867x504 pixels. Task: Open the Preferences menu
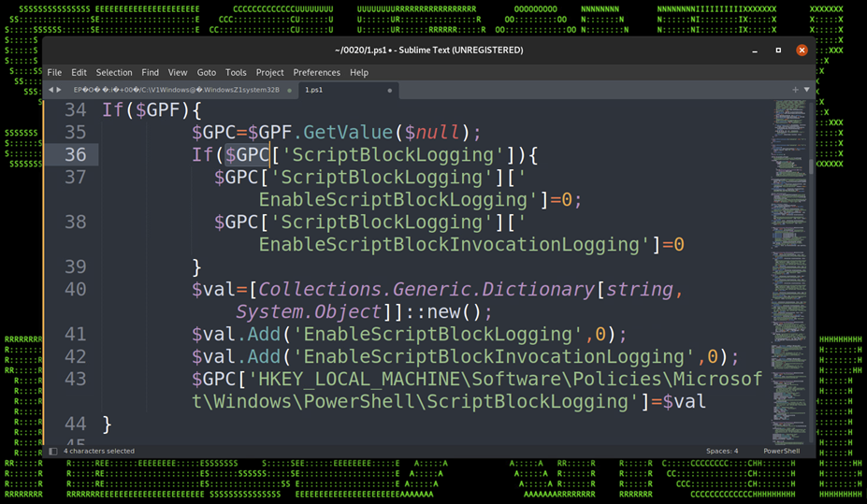point(316,72)
